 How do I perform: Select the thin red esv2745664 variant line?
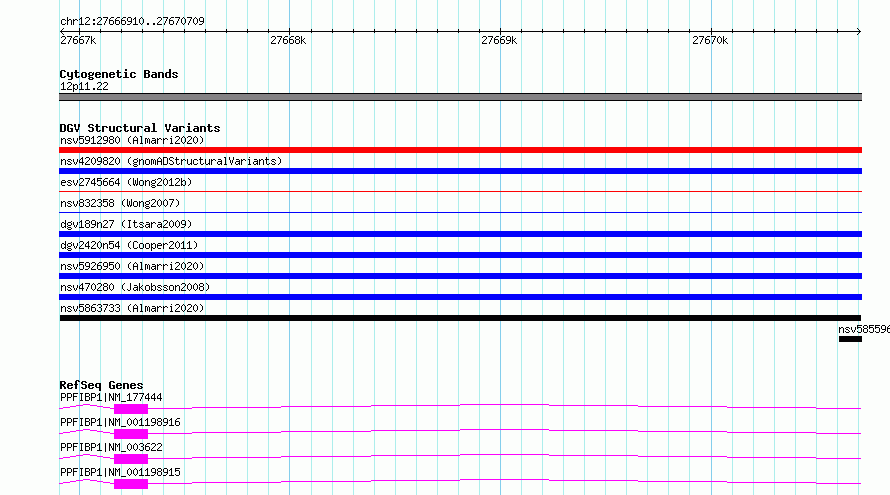coord(460,192)
